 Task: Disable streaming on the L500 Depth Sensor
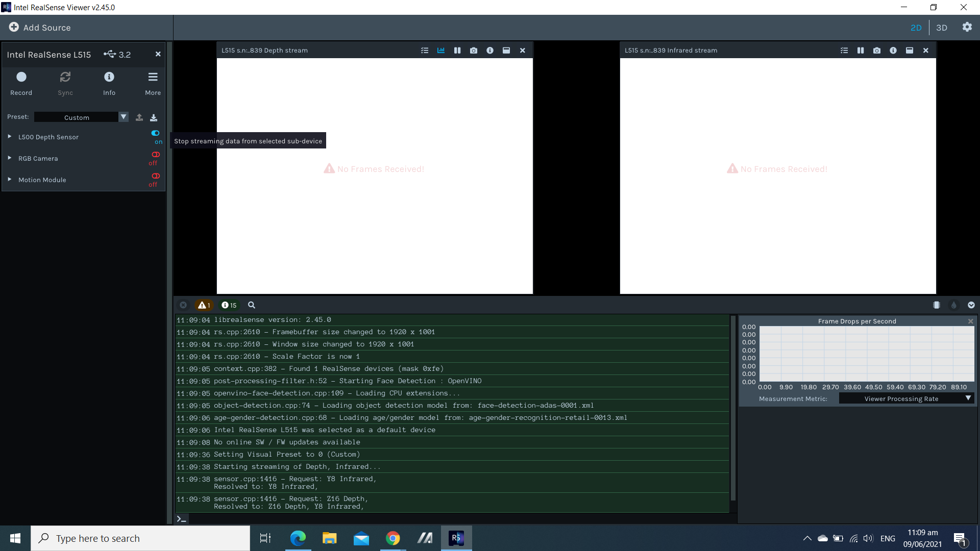[155, 133]
